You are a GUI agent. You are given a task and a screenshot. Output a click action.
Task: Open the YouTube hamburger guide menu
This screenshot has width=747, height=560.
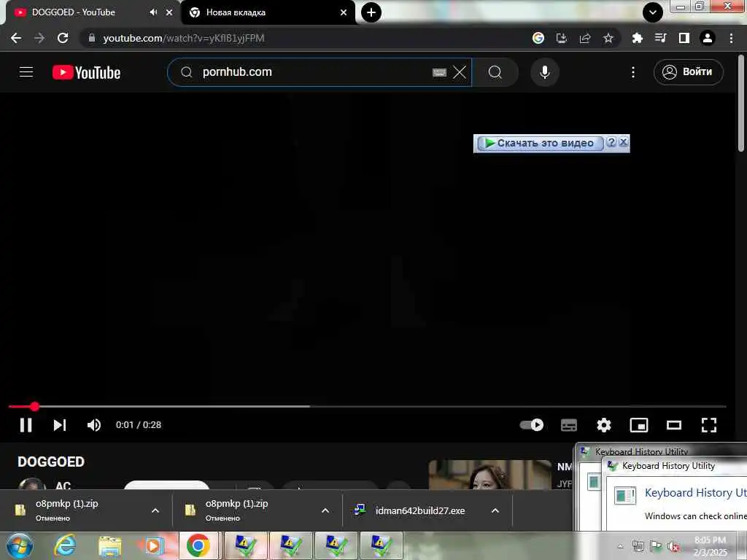click(26, 72)
